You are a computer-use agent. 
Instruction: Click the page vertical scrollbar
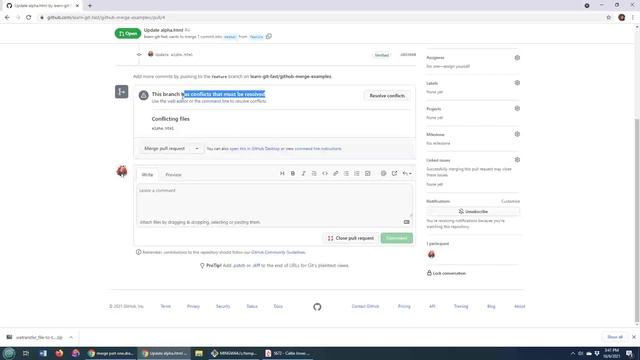(637, 220)
